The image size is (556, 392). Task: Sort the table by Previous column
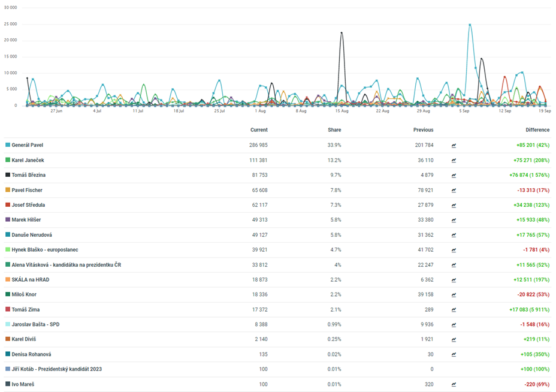[x=423, y=129]
